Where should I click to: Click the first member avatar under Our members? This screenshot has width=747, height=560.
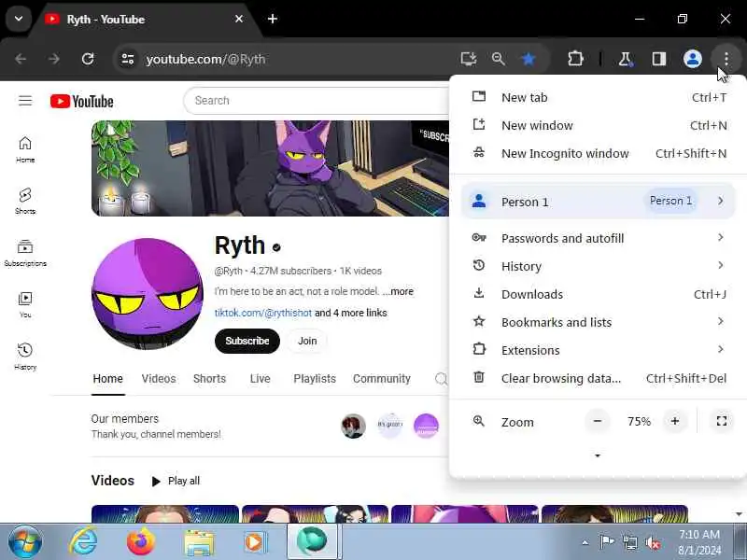[x=354, y=426]
